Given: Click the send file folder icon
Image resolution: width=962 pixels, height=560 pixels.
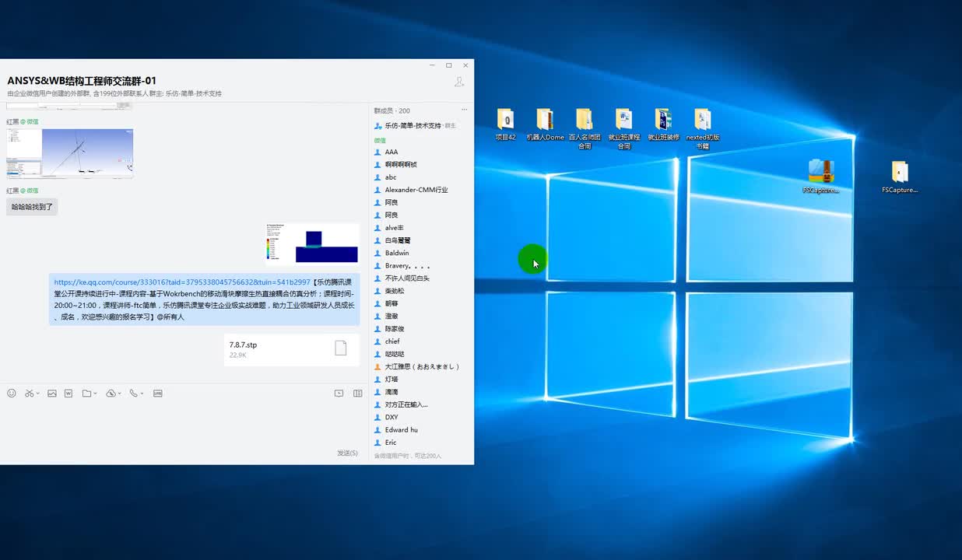Looking at the screenshot, I should 86,394.
